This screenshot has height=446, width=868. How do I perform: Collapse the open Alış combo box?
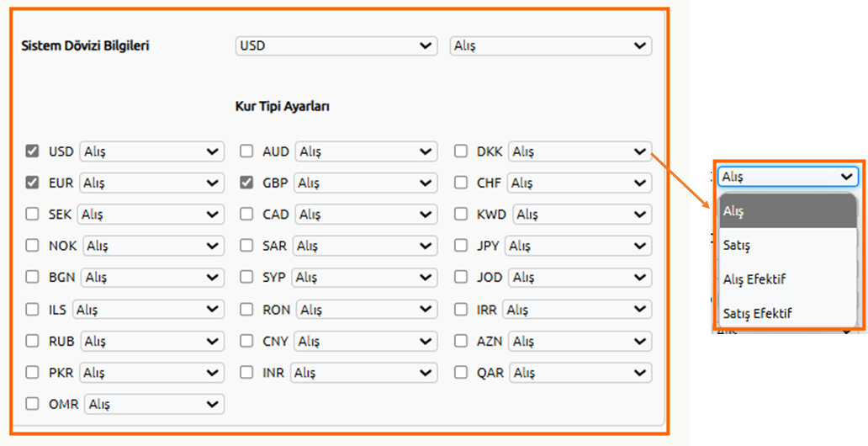coord(788,177)
